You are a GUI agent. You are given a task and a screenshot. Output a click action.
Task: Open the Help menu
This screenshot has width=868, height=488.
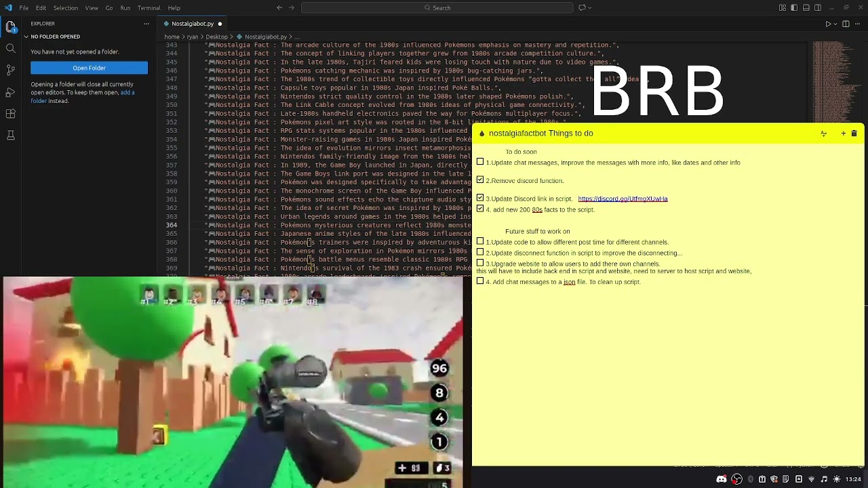(x=174, y=7)
